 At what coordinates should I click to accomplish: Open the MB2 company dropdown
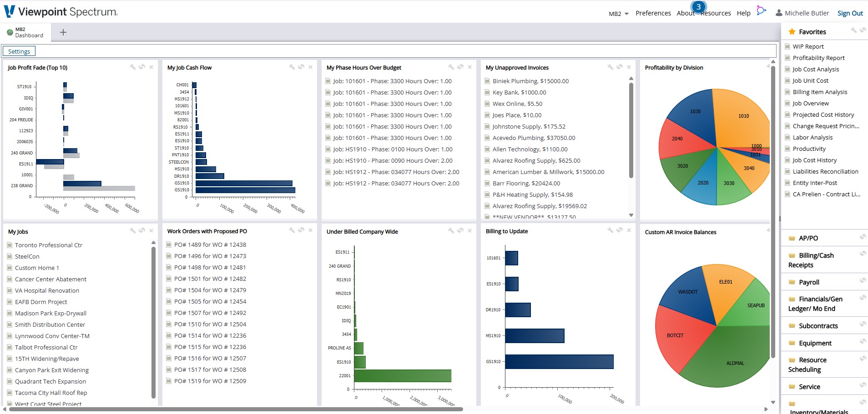[618, 14]
